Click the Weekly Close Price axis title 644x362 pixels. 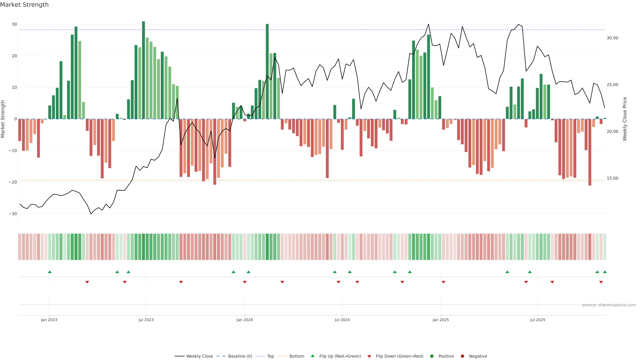coord(625,119)
